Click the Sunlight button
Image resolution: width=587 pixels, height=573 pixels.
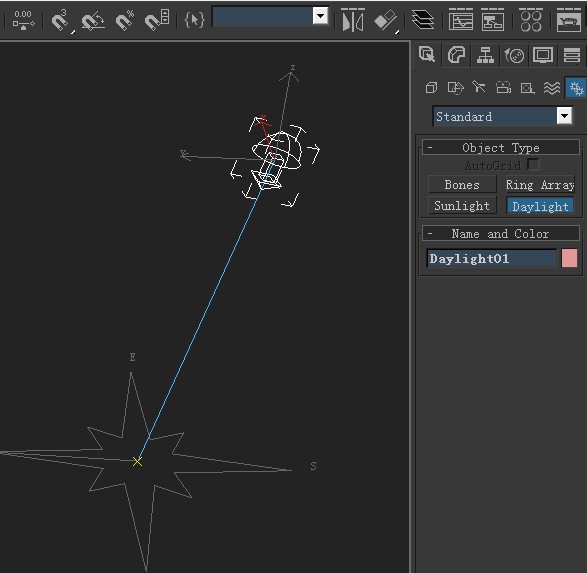click(x=462, y=205)
